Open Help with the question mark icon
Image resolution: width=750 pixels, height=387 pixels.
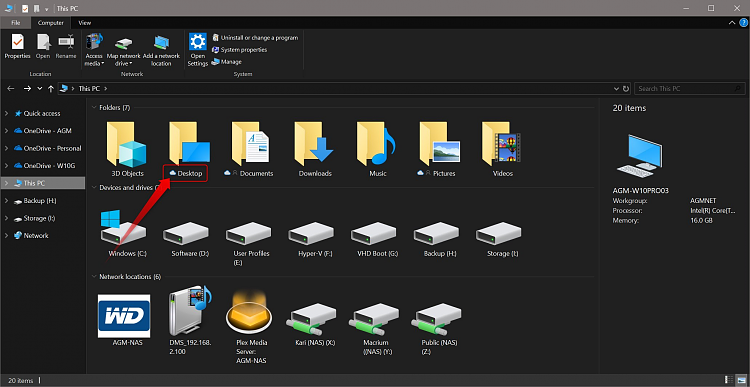(743, 22)
